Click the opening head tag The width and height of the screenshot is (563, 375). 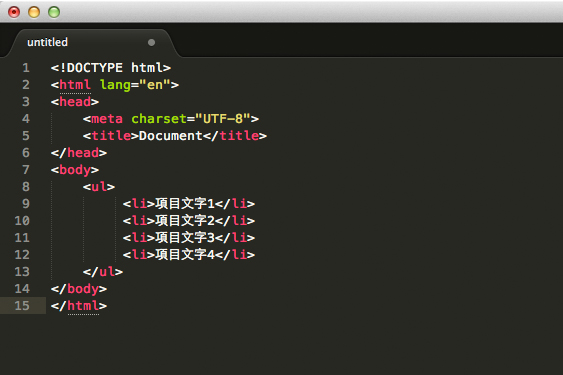[x=75, y=102]
